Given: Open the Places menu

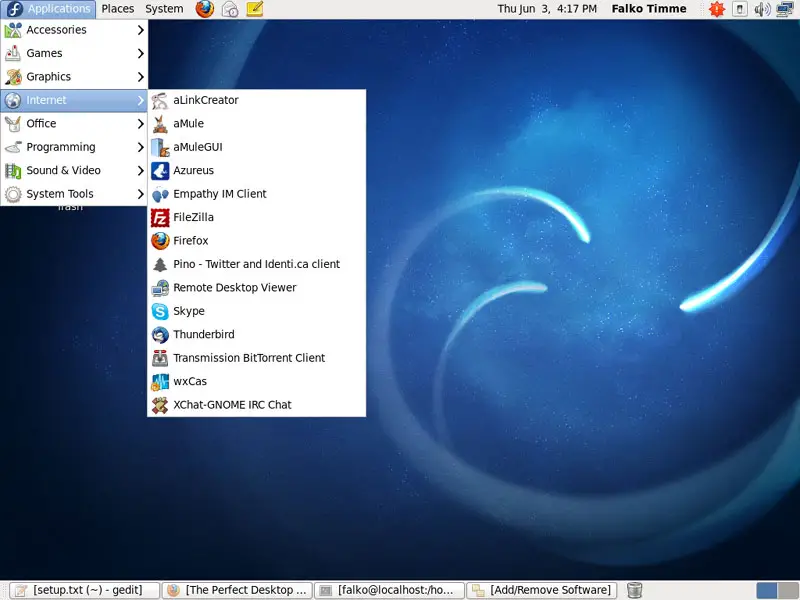Looking at the screenshot, I should click(x=118, y=9).
